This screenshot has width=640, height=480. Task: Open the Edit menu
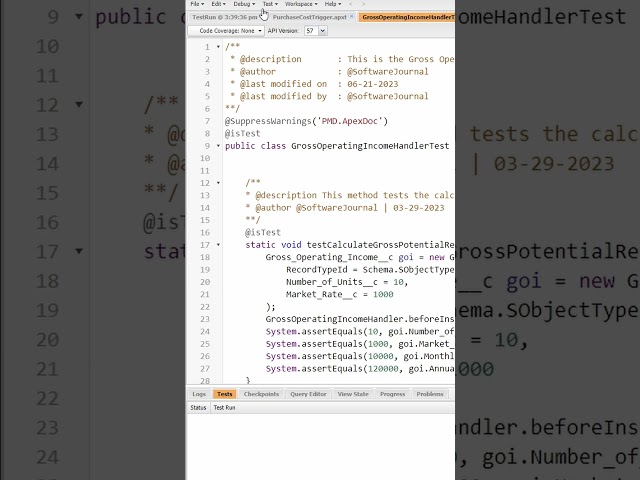point(218,4)
